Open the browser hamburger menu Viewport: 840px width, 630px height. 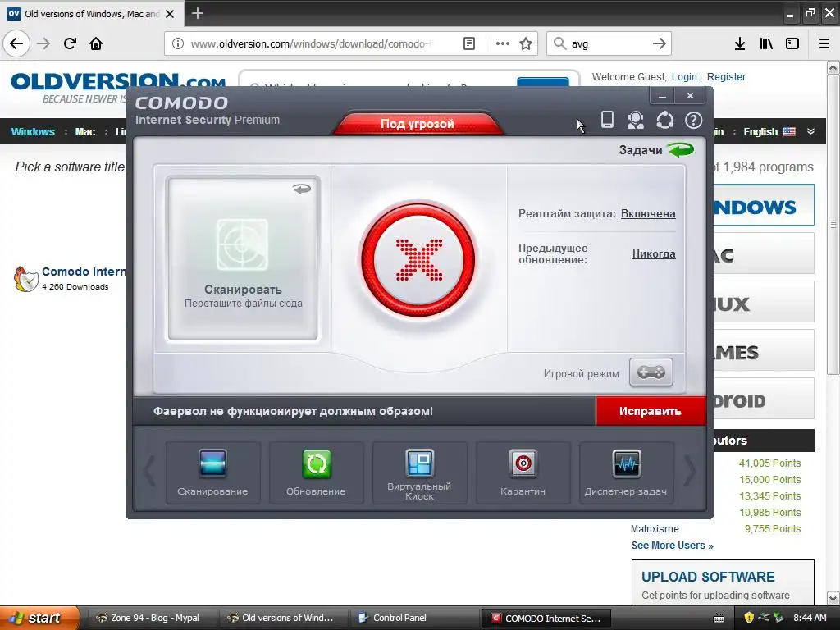click(x=824, y=43)
